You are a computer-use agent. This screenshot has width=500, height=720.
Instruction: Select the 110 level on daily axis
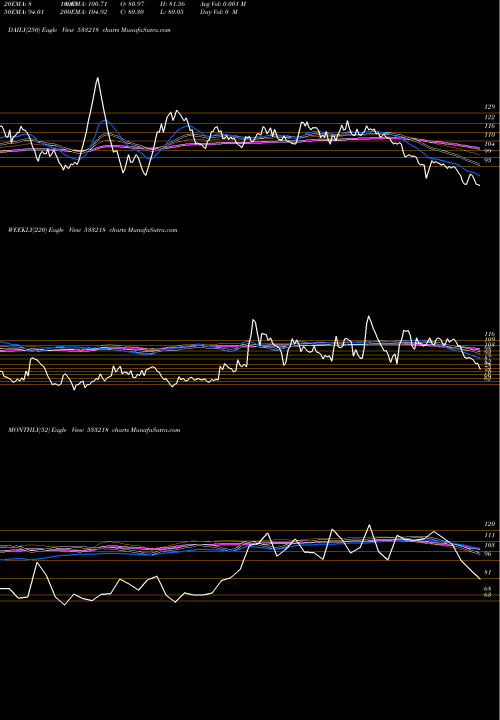point(489,135)
